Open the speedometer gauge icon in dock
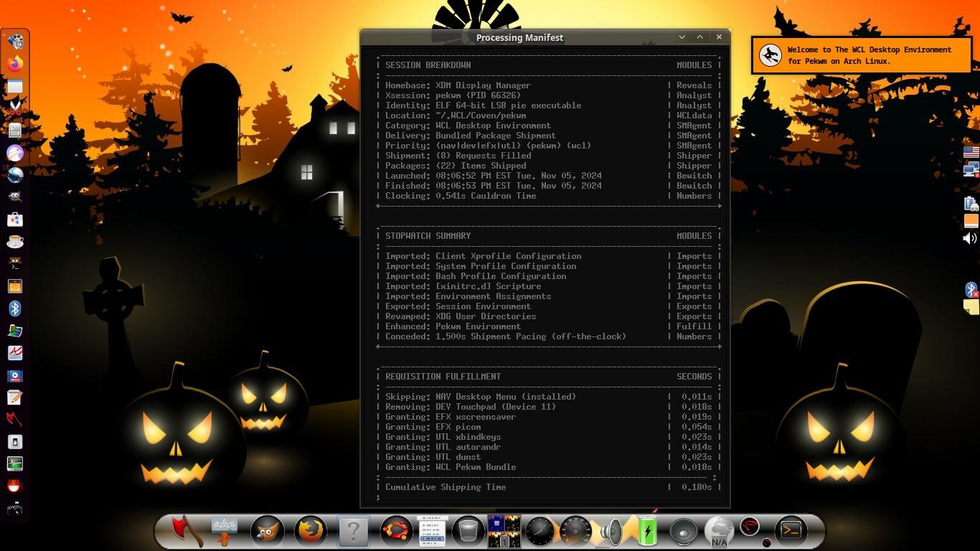The image size is (980, 551). 575,532
